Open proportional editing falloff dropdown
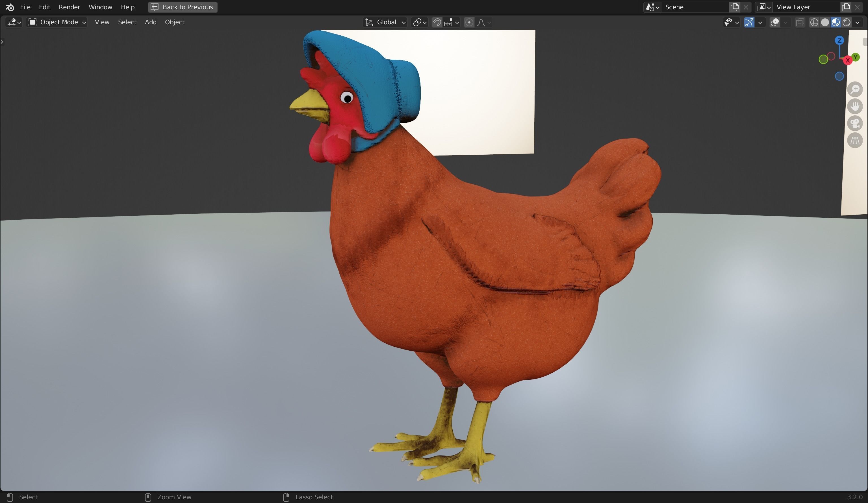Viewport: 868px width, 503px height. (x=484, y=22)
